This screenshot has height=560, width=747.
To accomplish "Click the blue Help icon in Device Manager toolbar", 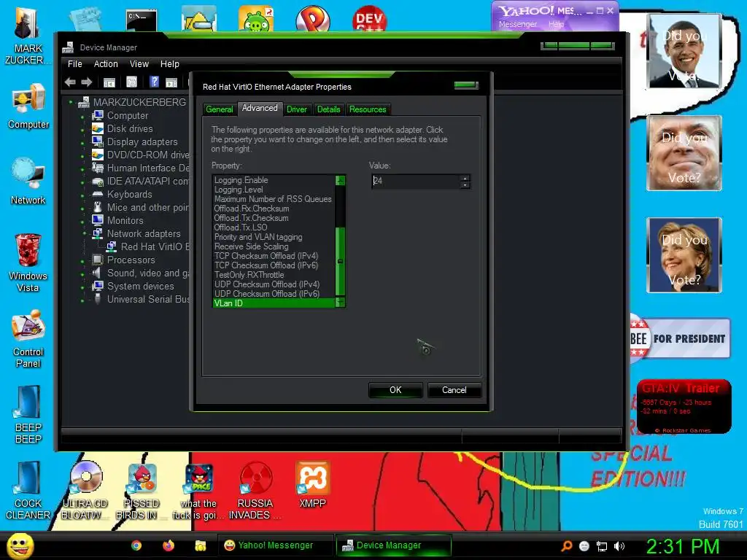I will pyautogui.click(x=154, y=82).
